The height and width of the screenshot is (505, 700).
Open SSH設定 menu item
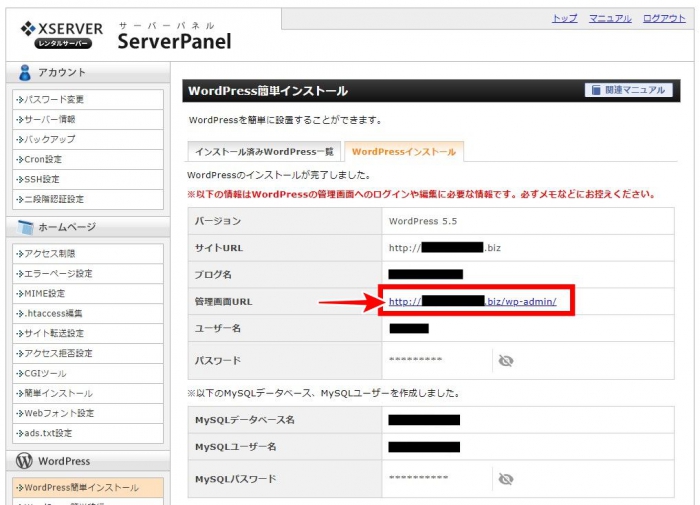click(x=88, y=179)
